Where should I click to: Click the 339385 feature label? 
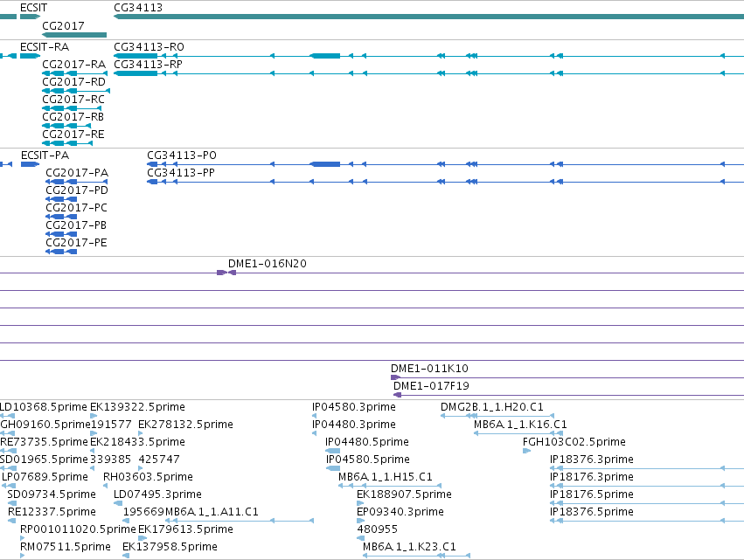(x=110, y=460)
